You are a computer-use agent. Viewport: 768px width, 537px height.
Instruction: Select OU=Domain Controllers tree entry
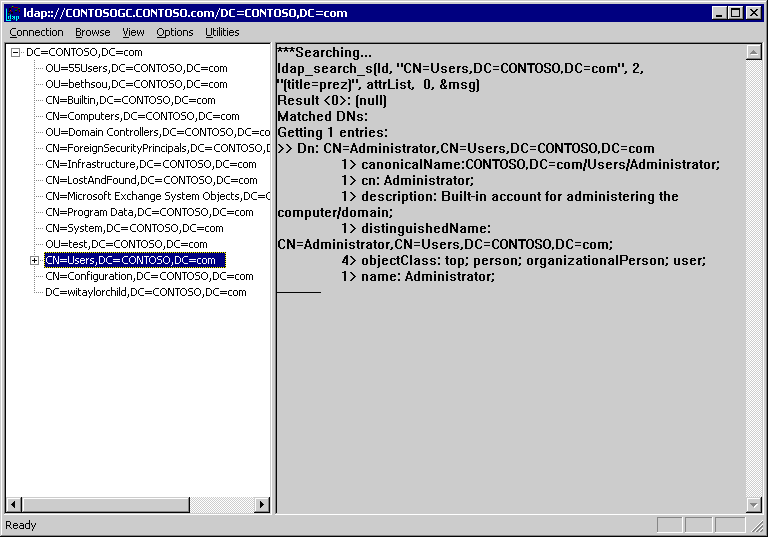[x=156, y=132]
